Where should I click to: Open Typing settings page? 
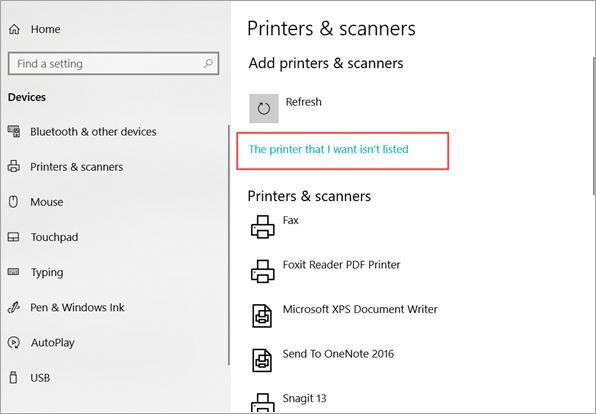coord(47,273)
